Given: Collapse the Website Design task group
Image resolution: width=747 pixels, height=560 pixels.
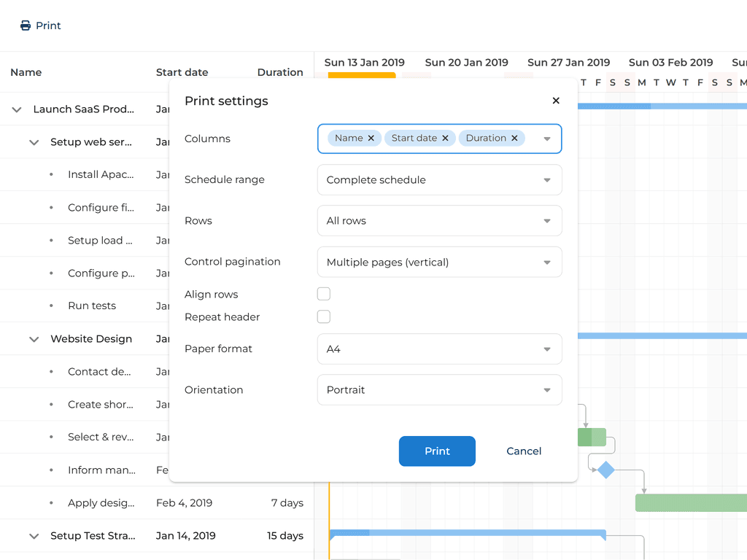Looking at the screenshot, I should tap(34, 339).
